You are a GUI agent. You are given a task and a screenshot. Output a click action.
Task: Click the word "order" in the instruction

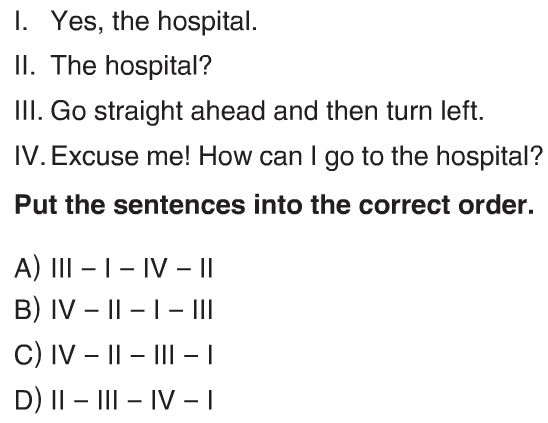[x=496, y=205]
